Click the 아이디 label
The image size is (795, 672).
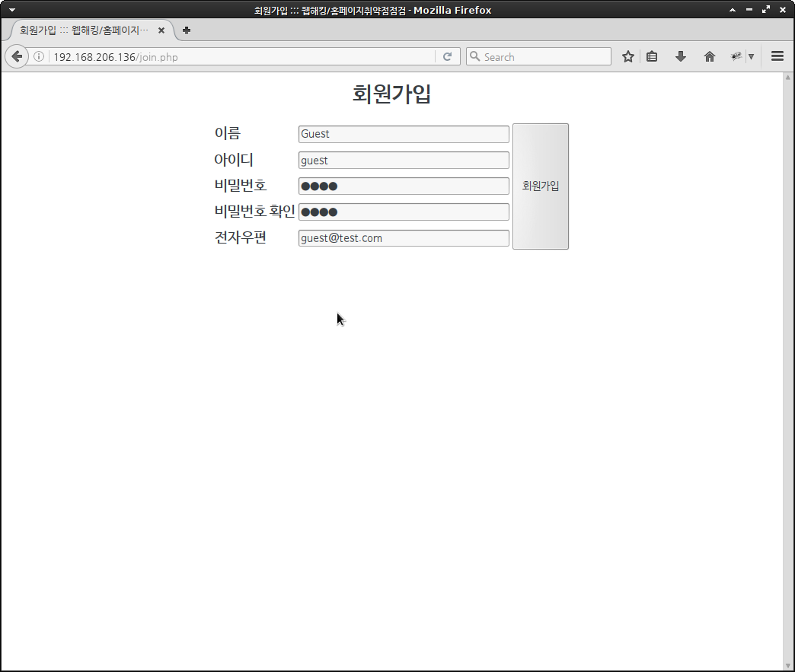point(234,160)
